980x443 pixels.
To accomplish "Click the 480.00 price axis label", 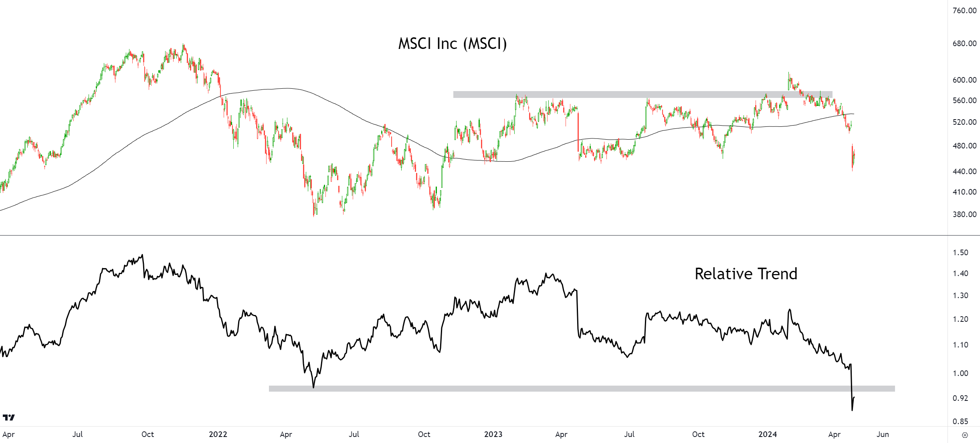I will [964, 146].
